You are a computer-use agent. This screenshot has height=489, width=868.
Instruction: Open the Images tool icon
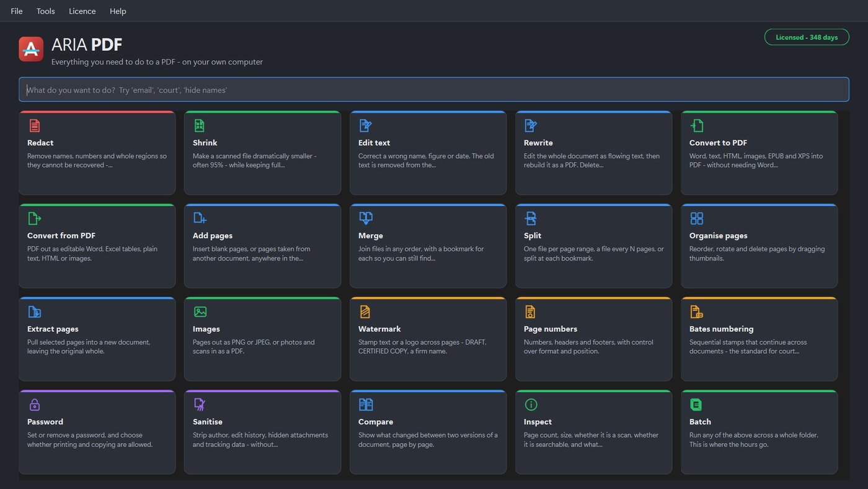pyautogui.click(x=200, y=312)
